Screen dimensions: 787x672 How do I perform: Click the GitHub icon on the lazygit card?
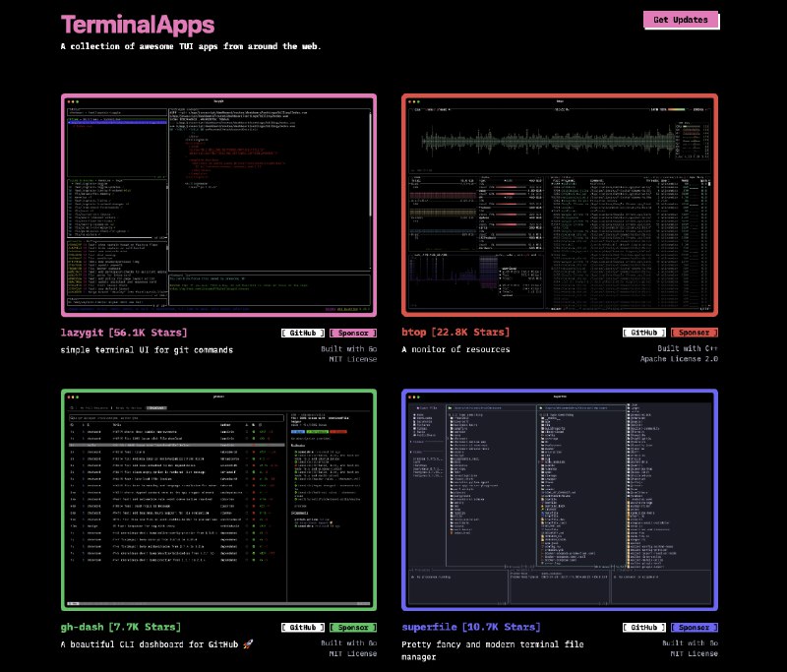click(x=303, y=333)
